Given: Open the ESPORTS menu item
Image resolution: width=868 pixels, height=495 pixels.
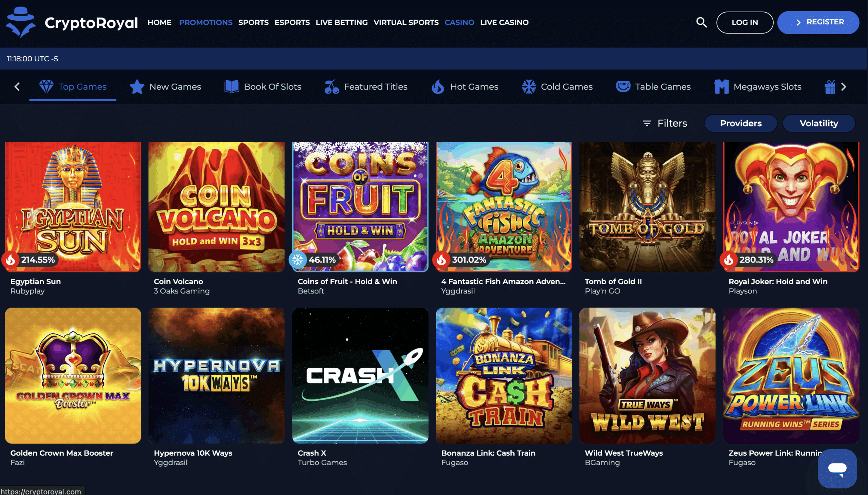Looking at the screenshot, I should pyautogui.click(x=292, y=22).
